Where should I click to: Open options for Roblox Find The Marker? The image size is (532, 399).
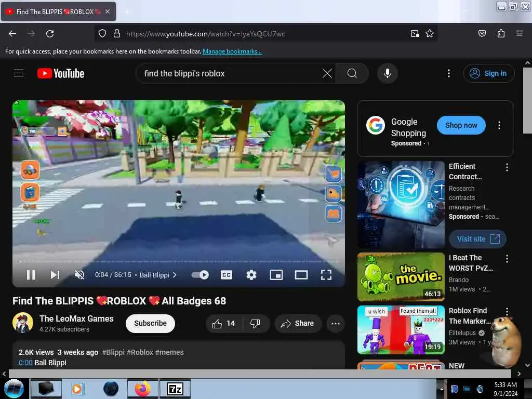point(507,312)
